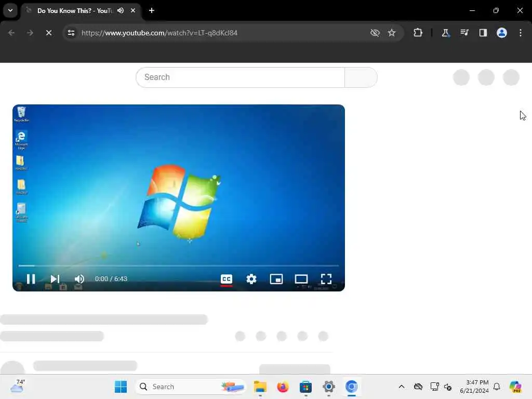Image resolution: width=532 pixels, height=399 pixels.
Task: Open the Chrome three-dot menu
Action: point(521,33)
